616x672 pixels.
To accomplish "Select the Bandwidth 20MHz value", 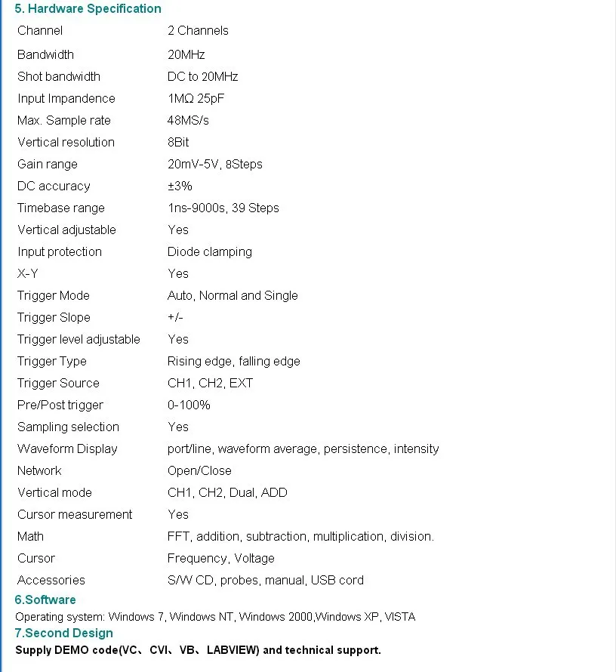I will click(186, 54).
